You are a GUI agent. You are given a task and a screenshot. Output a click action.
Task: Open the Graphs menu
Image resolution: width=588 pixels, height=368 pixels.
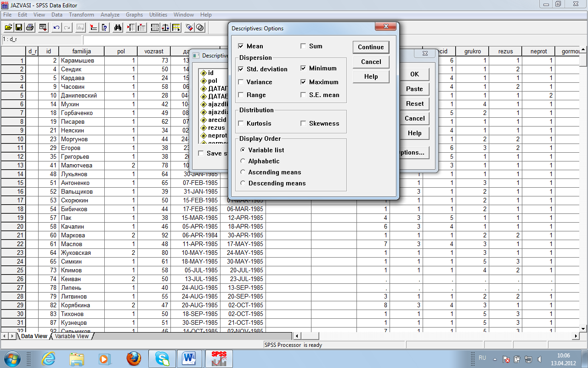tap(134, 15)
